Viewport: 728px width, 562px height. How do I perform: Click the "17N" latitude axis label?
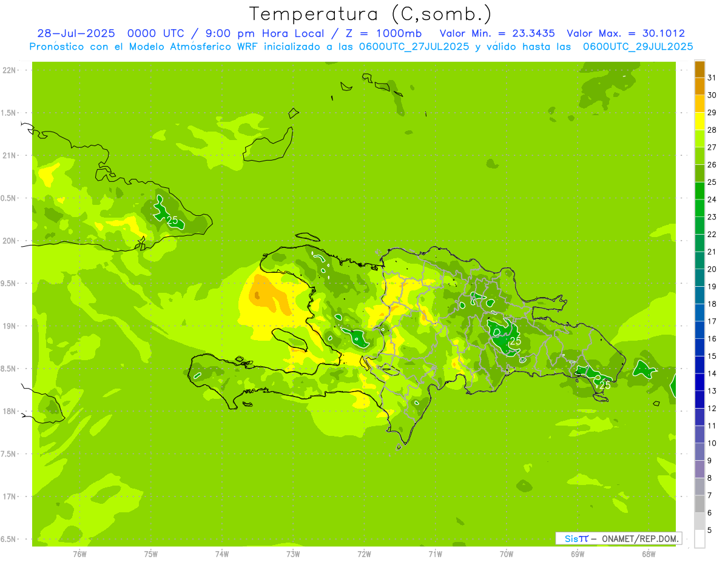click(x=10, y=497)
